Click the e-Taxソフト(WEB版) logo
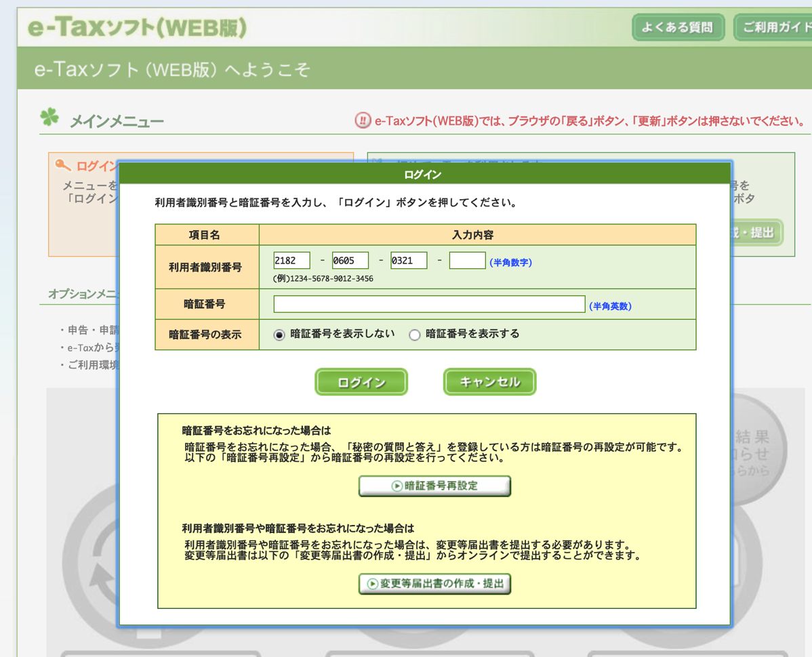 [137, 27]
